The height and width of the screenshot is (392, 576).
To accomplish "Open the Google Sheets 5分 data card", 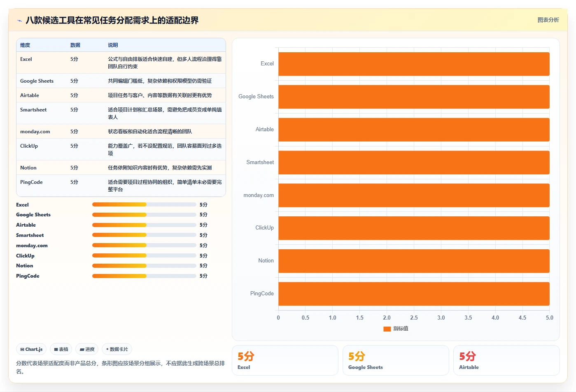I will click(x=396, y=360).
